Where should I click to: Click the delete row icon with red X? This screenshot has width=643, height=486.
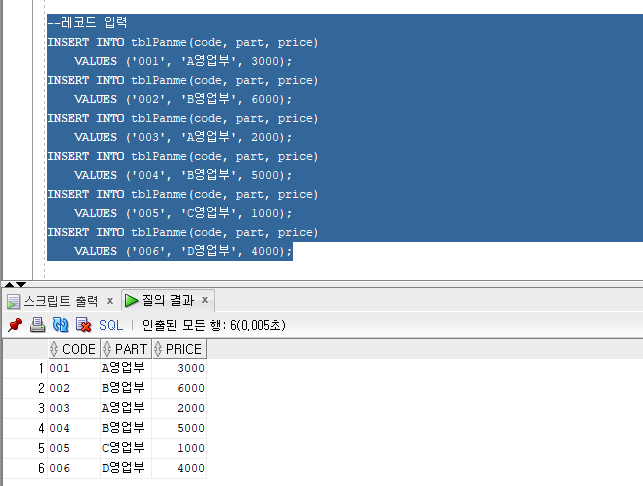84,325
